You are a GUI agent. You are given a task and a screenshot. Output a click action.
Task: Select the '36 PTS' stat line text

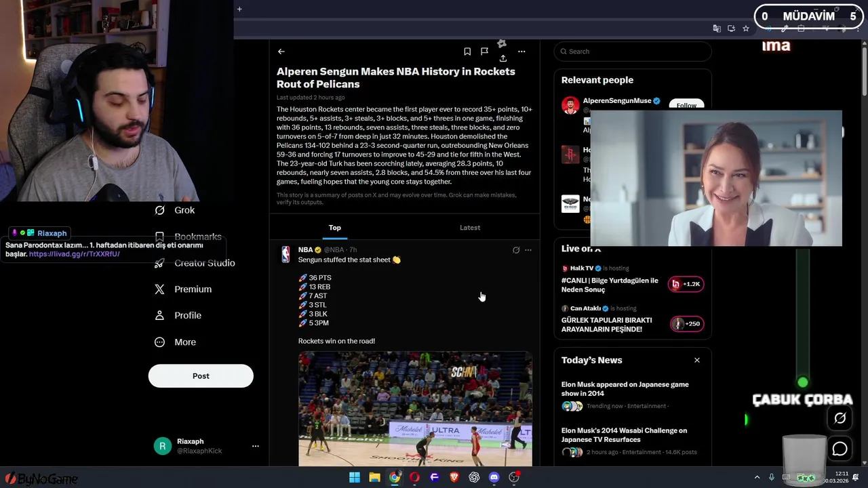click(319, 278)
